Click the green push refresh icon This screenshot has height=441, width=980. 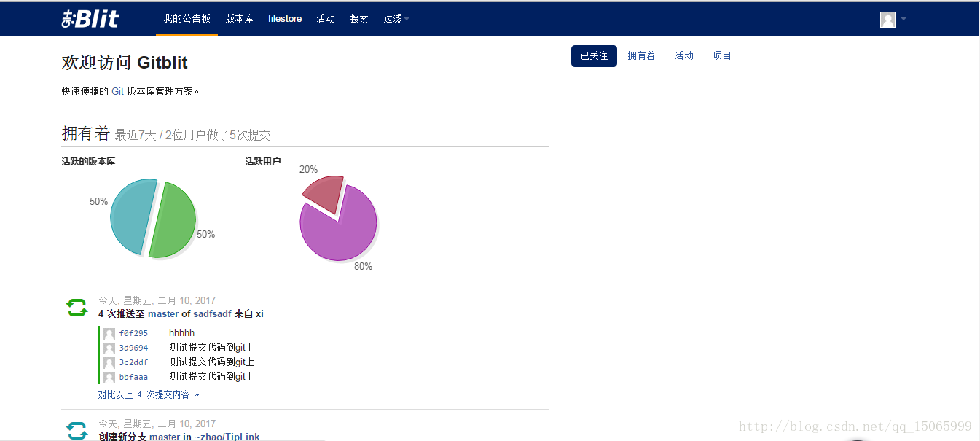(x=77, y=308)
